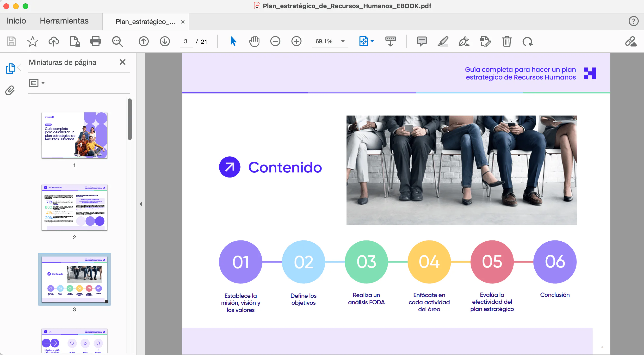The image size is (644, 355).
Task: Activate the text selection arrow tool
Action: (x=233, y=42)
